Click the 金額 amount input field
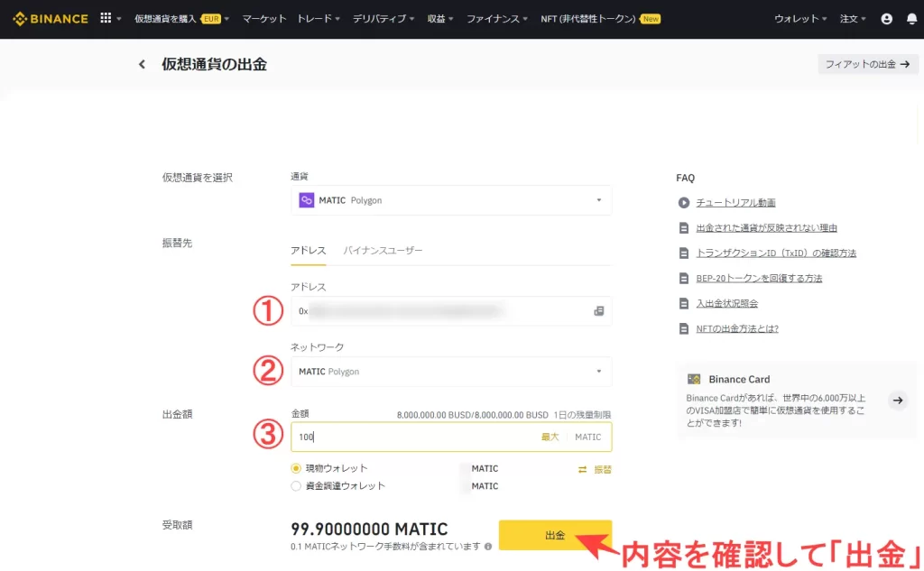The width and height of the screenshot is (924, 571). (451, 437)
